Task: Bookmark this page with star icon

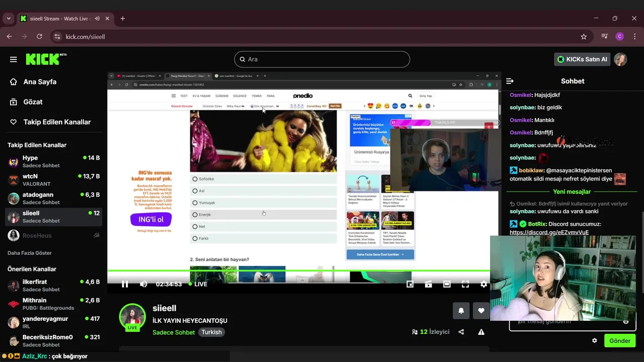Action: (584, 37)
